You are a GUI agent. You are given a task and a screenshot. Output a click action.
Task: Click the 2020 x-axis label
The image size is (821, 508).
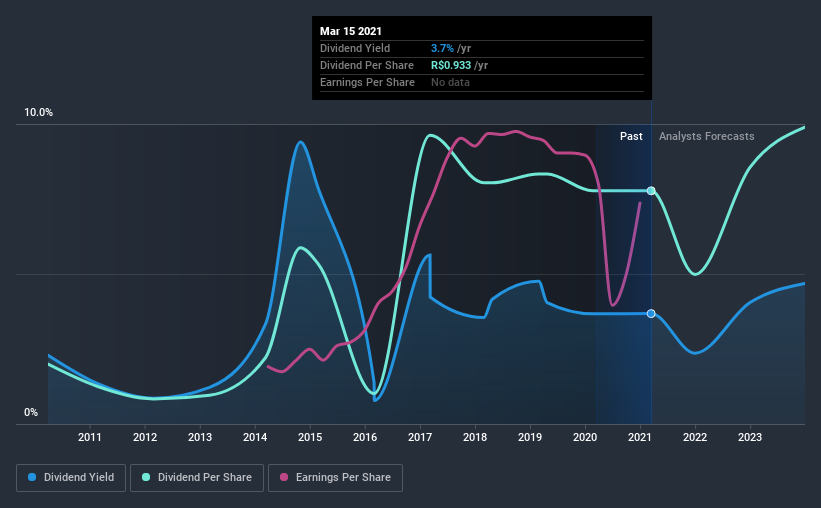(585, 437)
